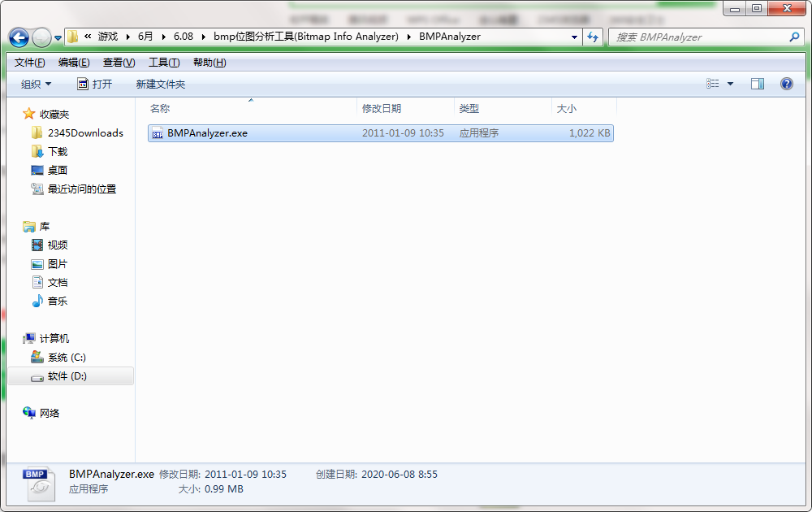Open the recent pages dropdown arrow
Image resolution: width=812 pixels, height=512 pixels.
coord(58,38)
